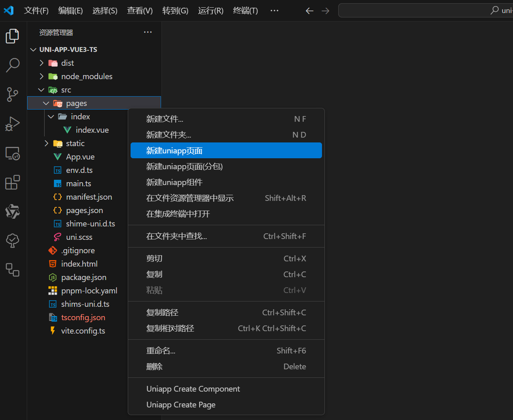This screenshot has width=513, height=420.
Task: Click the TypeScript icon of main.ts
Action: (x=58, y=183)
